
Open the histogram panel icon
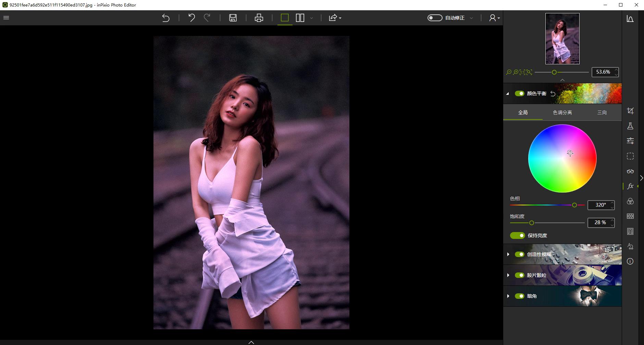(630, 19)
